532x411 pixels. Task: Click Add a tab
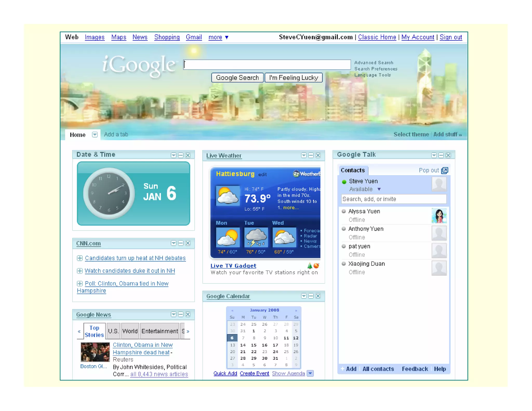pos(116,135)
